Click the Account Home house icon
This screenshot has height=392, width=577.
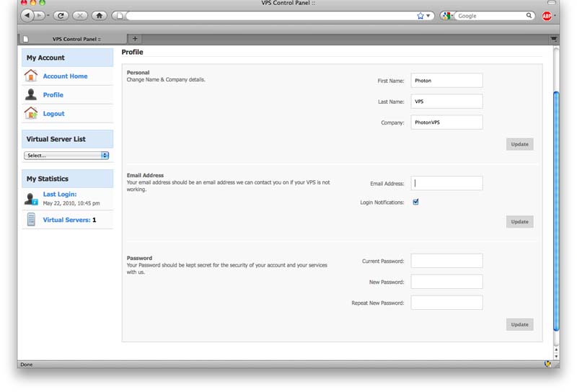[x=31, y=76]
